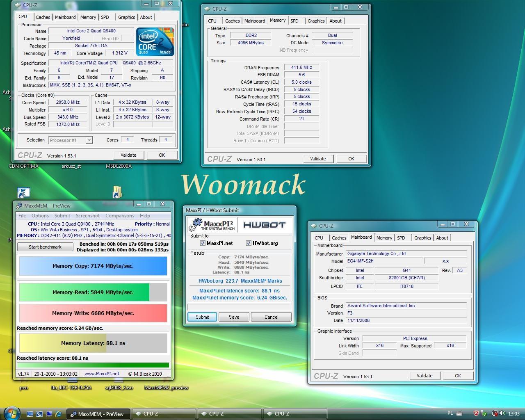Open Graphics tab in Memory window

click(x=316, y=21)
